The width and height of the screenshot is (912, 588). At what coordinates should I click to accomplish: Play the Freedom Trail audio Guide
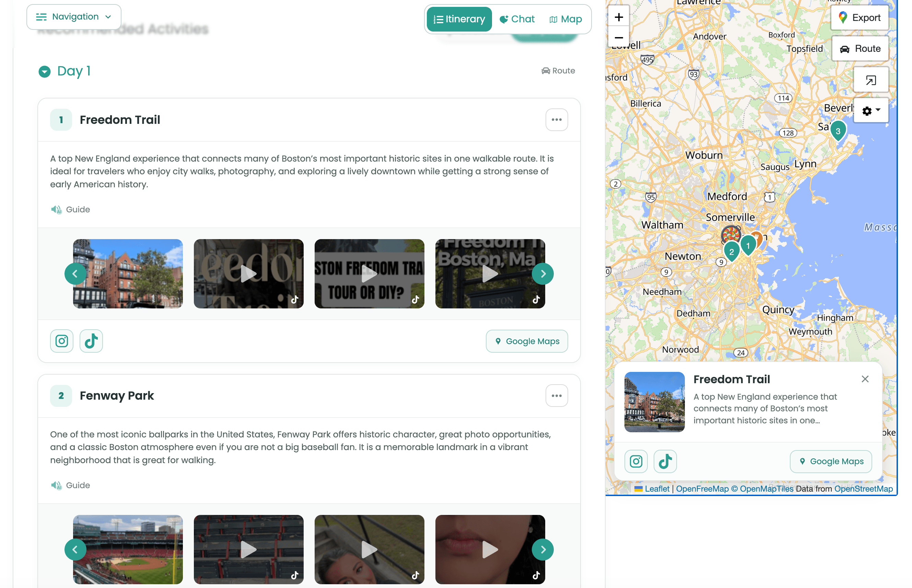(x=70, y=209)
